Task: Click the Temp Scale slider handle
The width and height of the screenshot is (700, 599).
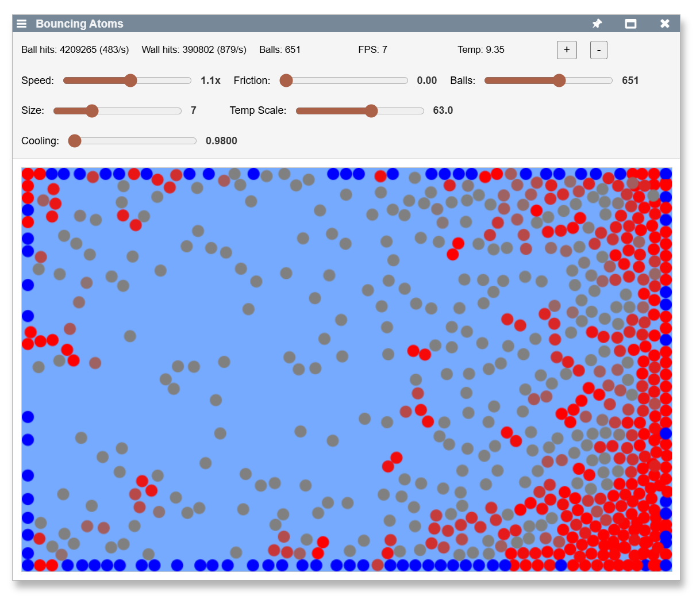Action: click(x=371, y=111)
